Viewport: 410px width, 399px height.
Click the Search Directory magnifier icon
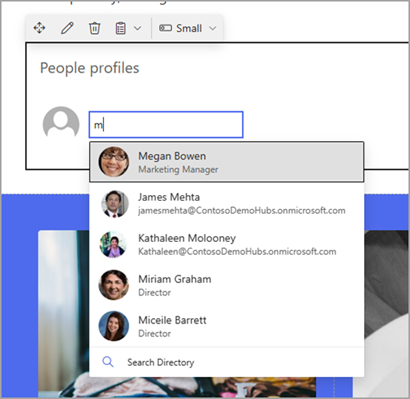(108, 362)
